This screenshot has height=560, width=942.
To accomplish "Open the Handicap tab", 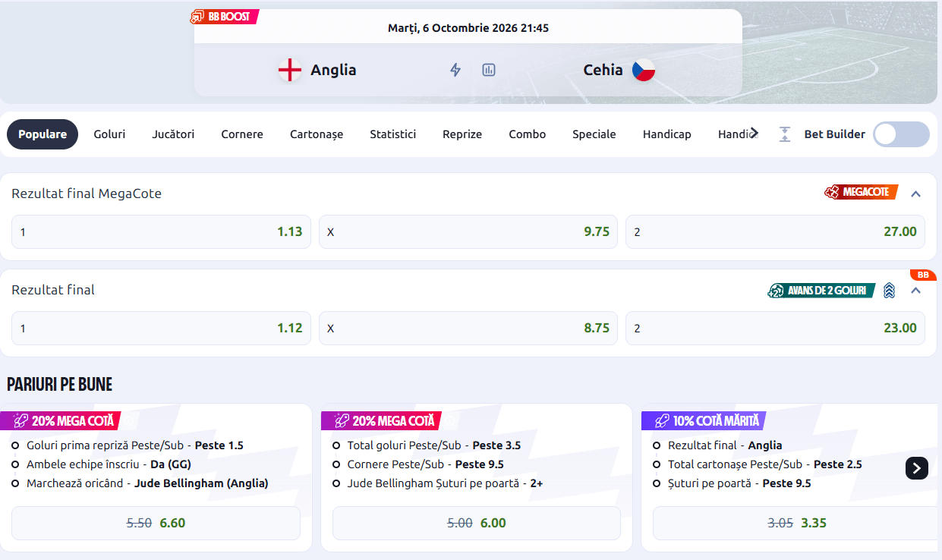I will pos(667,134).
